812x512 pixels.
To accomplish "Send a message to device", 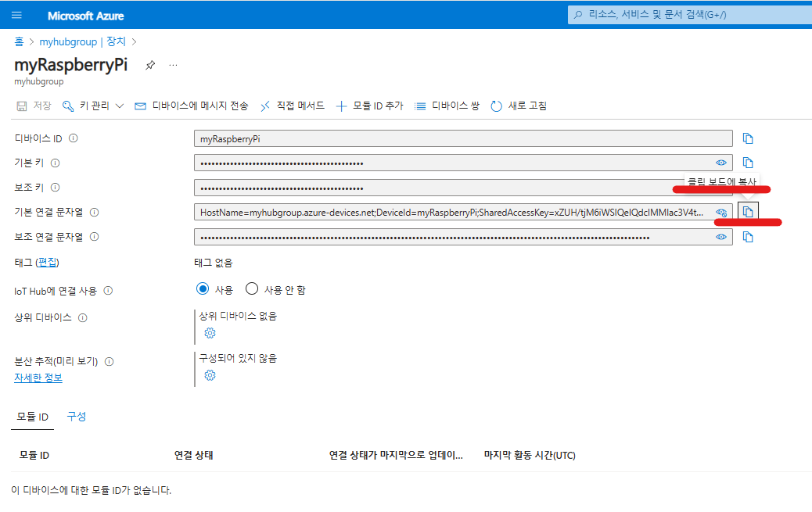I will pyautogui.click(x=191, y=106).
